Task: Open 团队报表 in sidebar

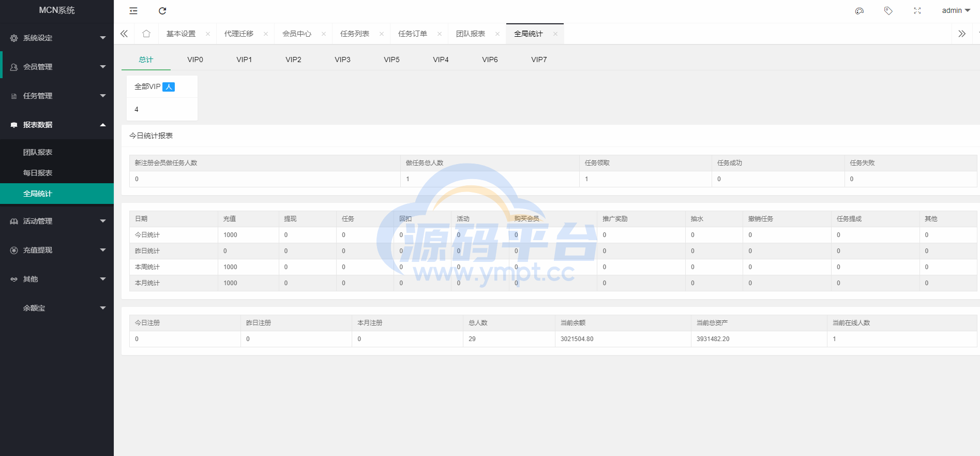Action: pos(57,152)
